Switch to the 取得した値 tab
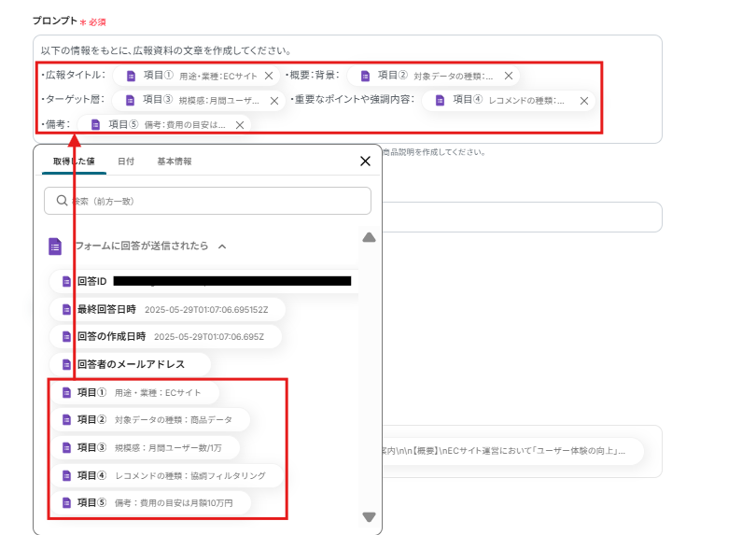The image size is (756, 535). click(x=74, y=162)
